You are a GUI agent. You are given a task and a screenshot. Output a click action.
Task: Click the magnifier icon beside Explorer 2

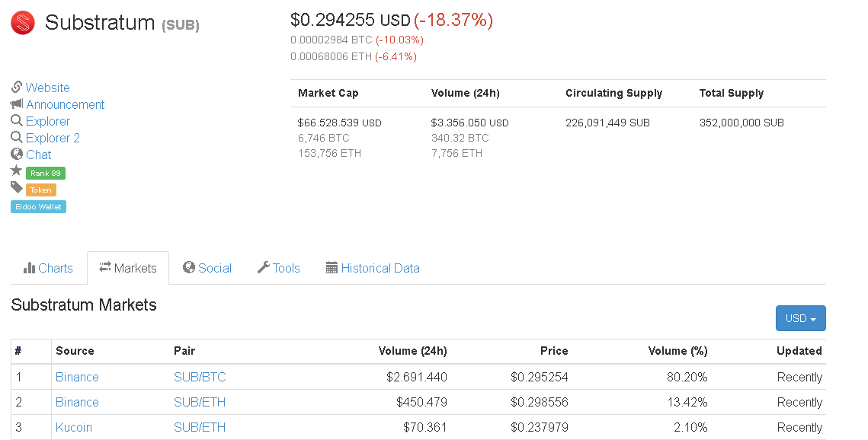tap(17, 137)
